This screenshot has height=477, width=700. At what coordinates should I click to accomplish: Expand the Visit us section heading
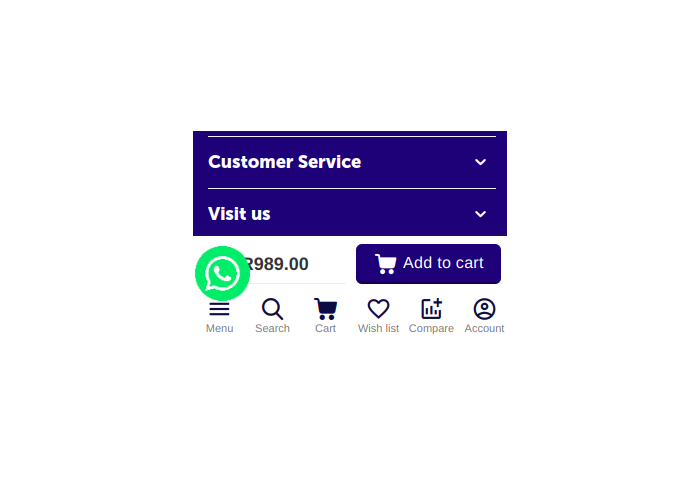click(239, 214)
